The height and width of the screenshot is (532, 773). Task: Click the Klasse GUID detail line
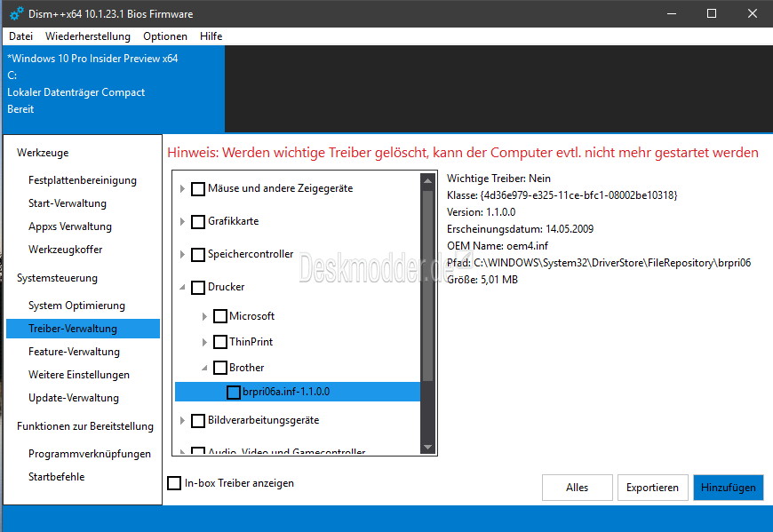[x=562, y=195]
